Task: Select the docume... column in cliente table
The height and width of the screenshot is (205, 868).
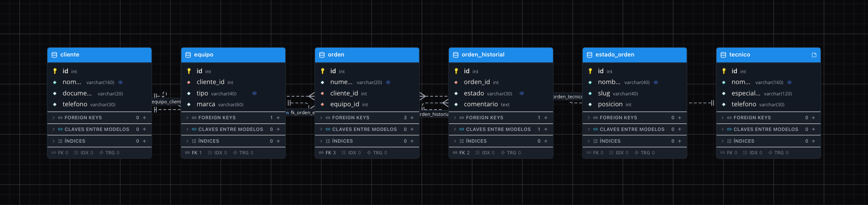Action: (x=99, y=93)
